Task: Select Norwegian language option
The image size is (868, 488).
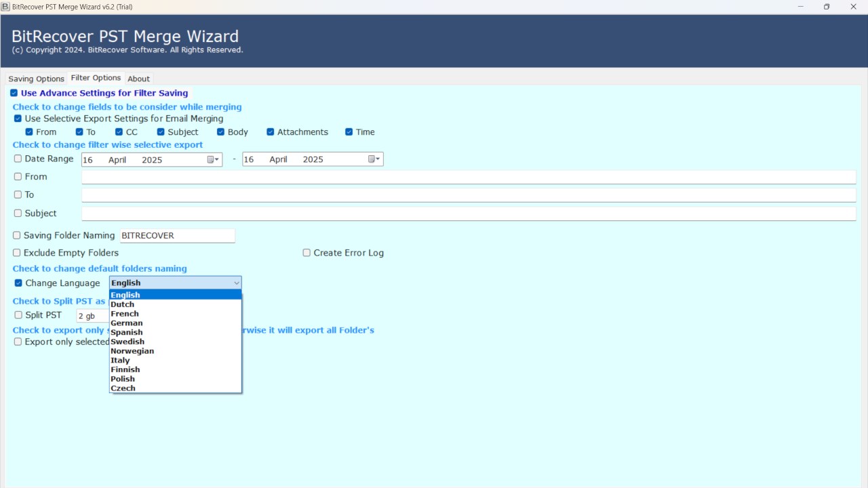Action: (x=176, y=351)
